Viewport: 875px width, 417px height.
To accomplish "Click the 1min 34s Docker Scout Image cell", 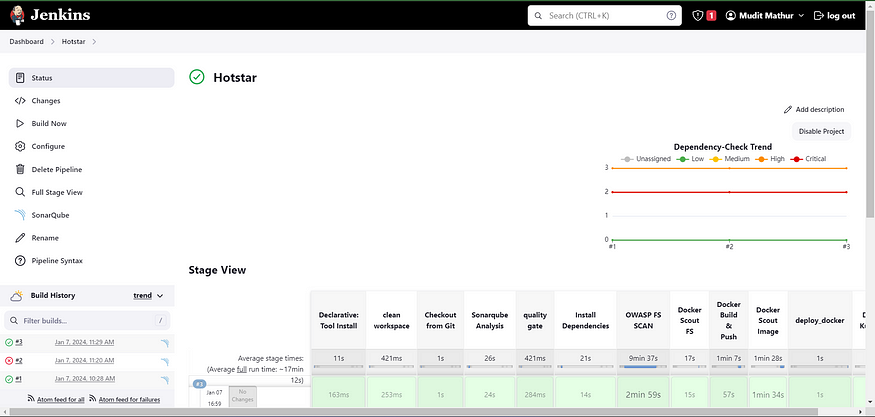I will 768,395.
